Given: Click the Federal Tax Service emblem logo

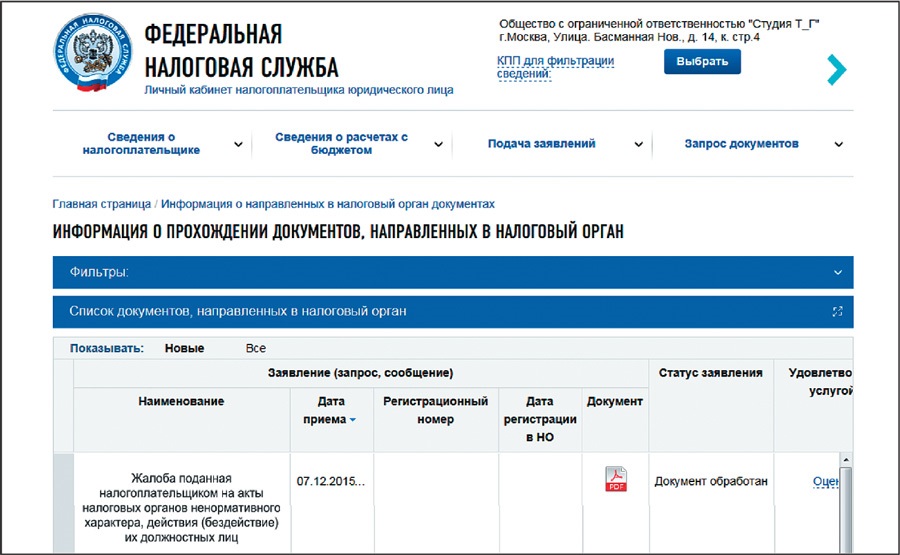Looking at the screenshot, I should [x=90, y=54].
